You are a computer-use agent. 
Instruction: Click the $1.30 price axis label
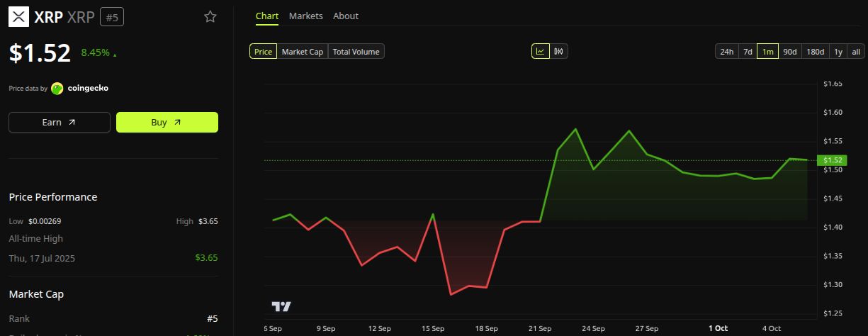click(x=833, y=284)
